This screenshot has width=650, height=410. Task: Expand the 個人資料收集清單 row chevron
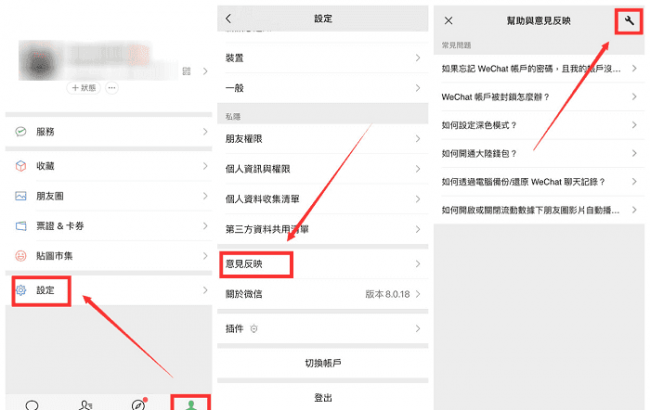pyautogui.click(x=418, y=199)
